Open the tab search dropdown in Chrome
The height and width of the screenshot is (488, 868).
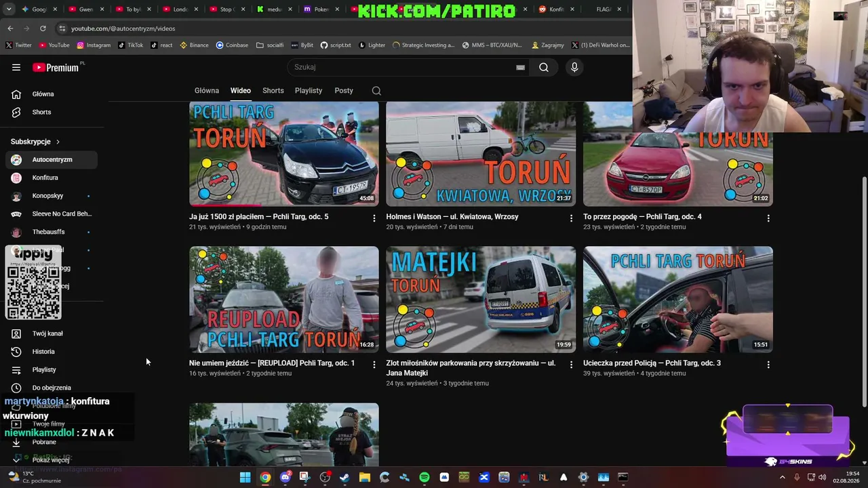pyautogui.click(x=9, y=9)
